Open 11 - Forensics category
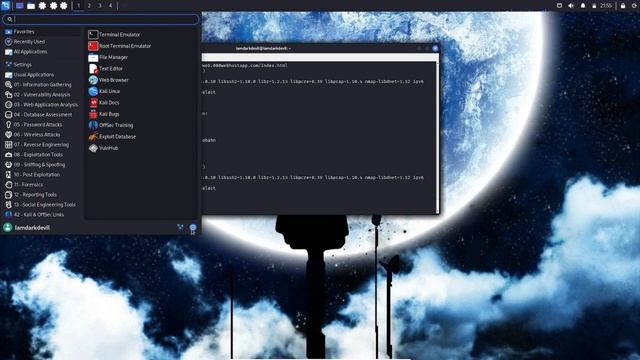 tap(42, 184)
